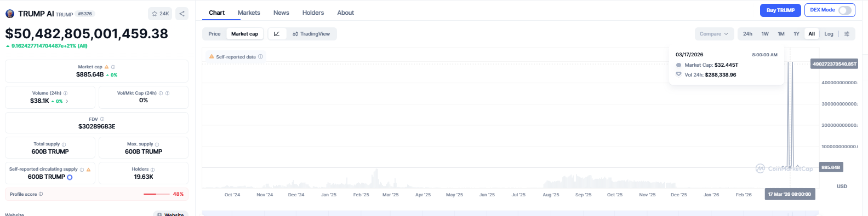The height and width of the screenshot is (216, 868).
Task: Click circulating supply warning triangle icon
Action: point(88,170)
